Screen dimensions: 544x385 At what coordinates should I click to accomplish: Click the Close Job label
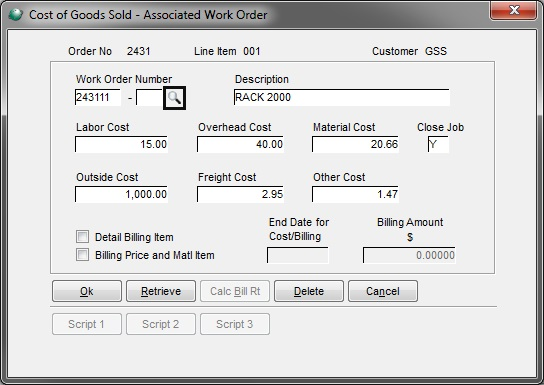point(440,127)
